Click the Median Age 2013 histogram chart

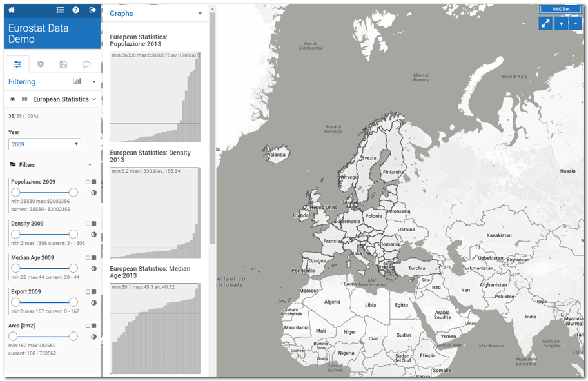pos(155,329)
